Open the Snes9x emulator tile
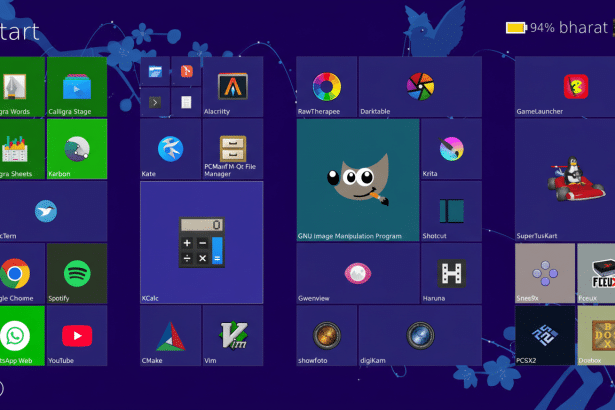615x410 pixels. point(545,273)
